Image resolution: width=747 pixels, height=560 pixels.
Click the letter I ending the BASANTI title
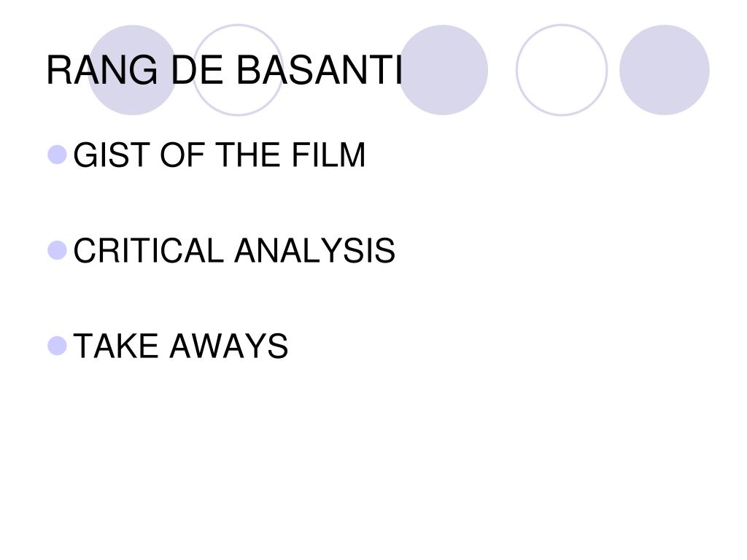(x=399, y=71)
